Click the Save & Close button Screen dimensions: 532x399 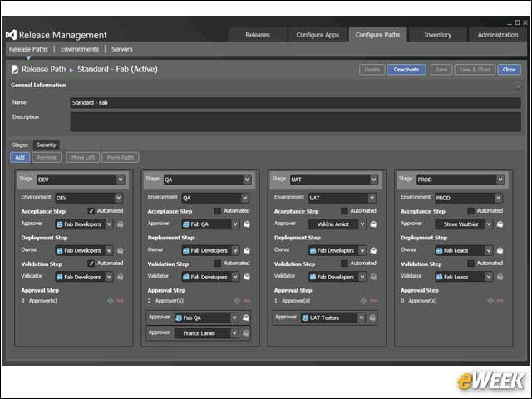click(x=475, y=70)
